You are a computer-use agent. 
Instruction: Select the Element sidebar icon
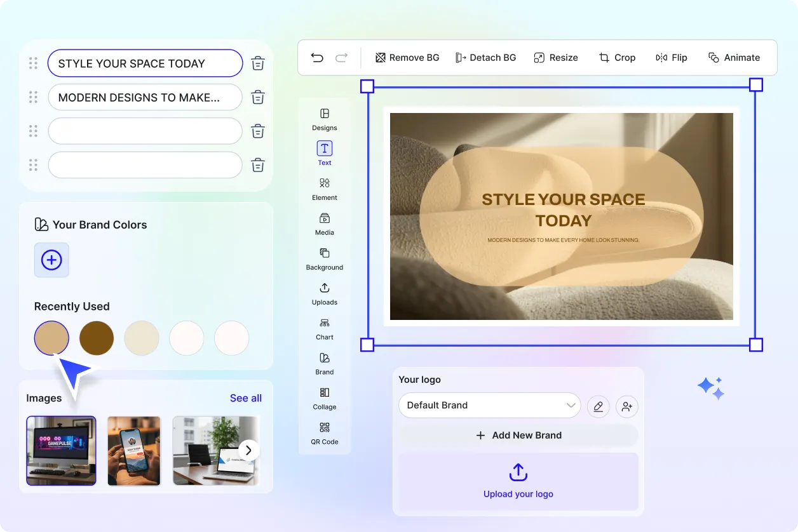(x=325, y=189)
